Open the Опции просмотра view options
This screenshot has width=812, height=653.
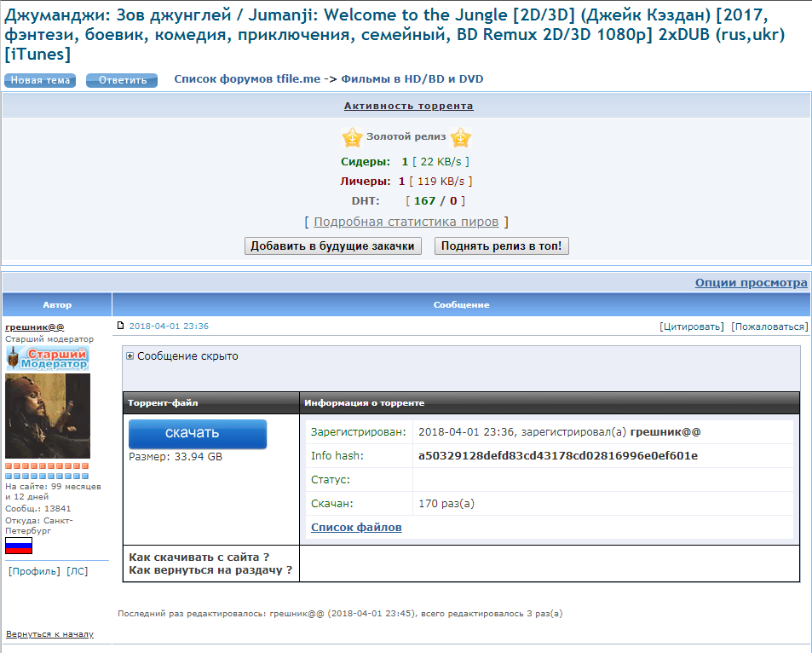click(751, 283)
